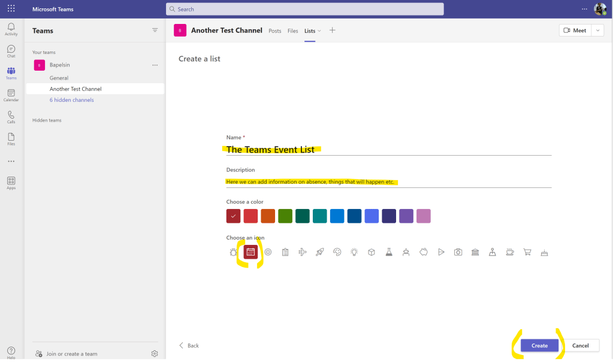Image resolution: width=613 pixels, height=364 pixels.
Task: Open Calendar in the left rail
Action: click(11, 95)
